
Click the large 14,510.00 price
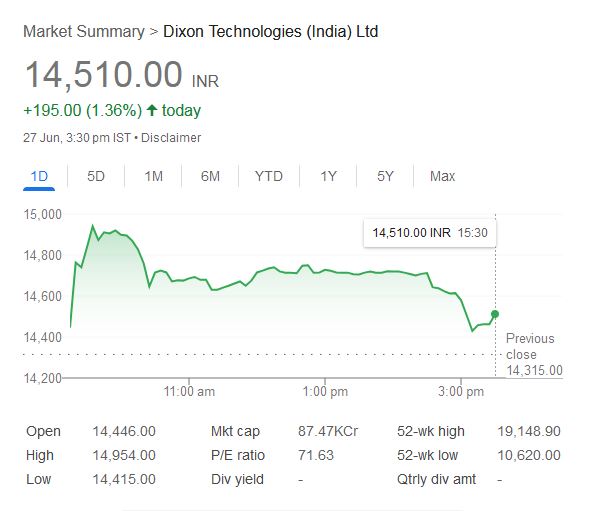(x=104, y=76)
